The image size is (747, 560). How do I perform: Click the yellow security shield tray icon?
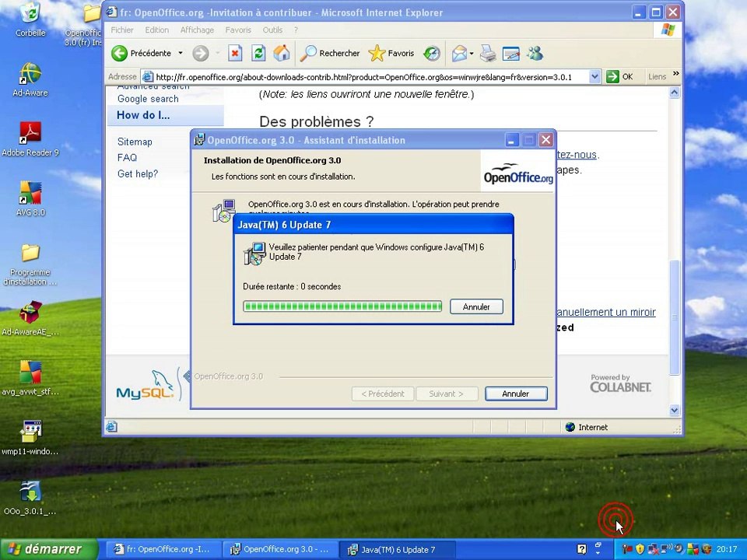click(x=640, y=549)
